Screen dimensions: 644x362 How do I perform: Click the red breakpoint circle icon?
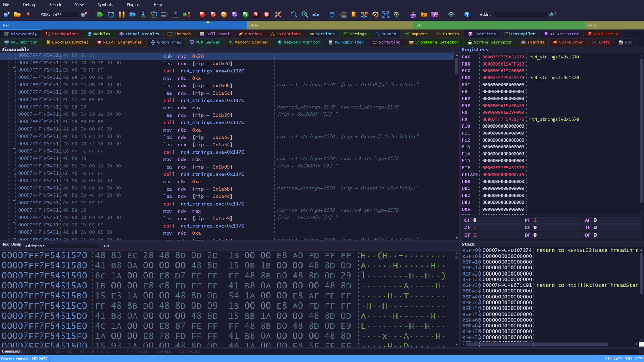pyautogui.click(x=202, y=14)
